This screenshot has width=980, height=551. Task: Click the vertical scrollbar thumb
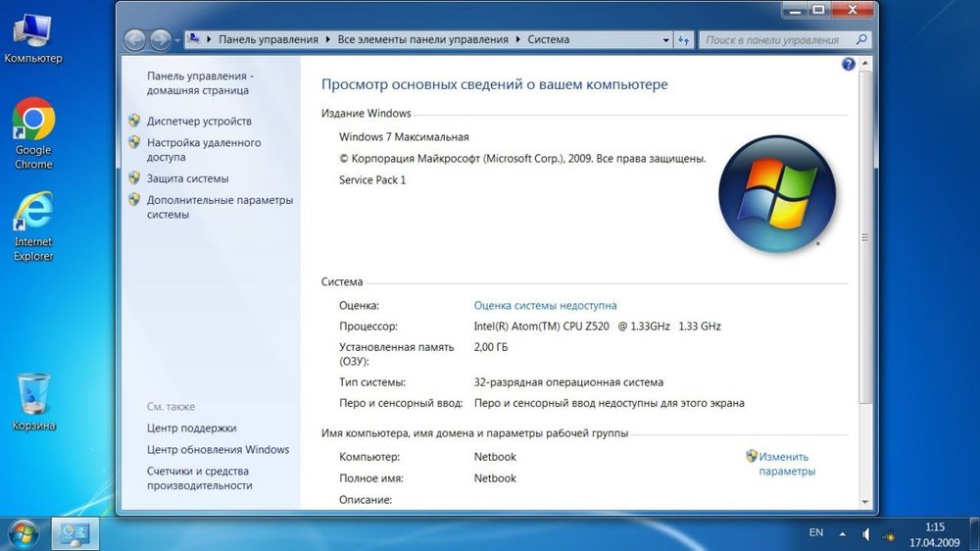pos(865,236)
